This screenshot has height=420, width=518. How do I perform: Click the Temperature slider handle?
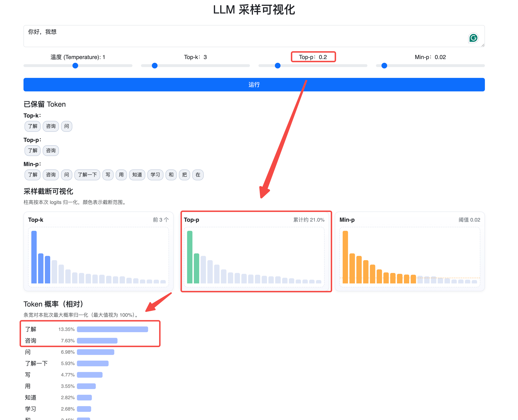[x=75, y=66]
